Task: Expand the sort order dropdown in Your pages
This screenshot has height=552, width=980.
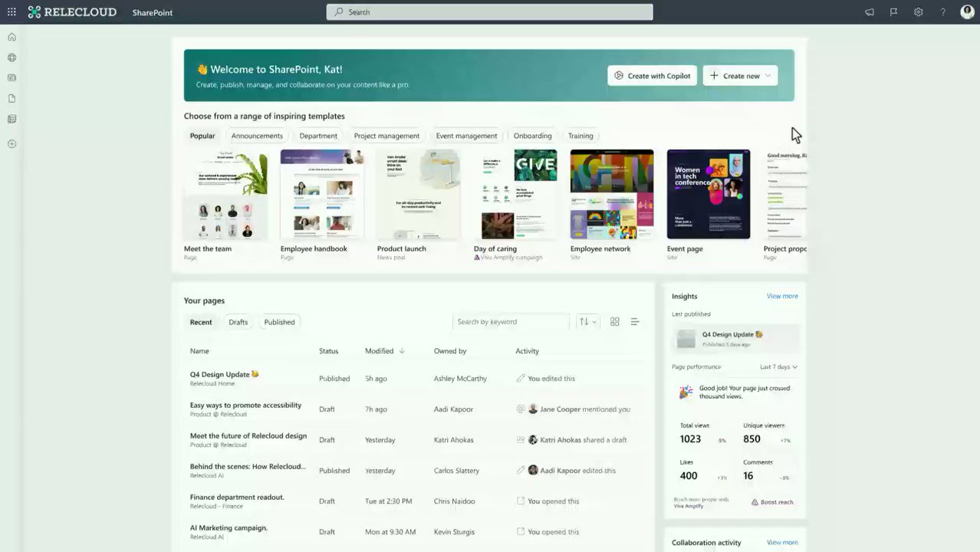Action: [587, 321]
